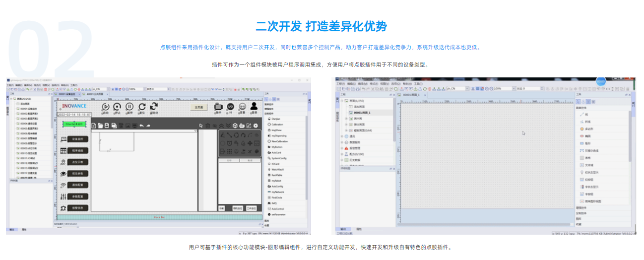Open the zh_CN language dropdown in left window
The width and height of the screenshot is (644, 260).
pos(108,89)
